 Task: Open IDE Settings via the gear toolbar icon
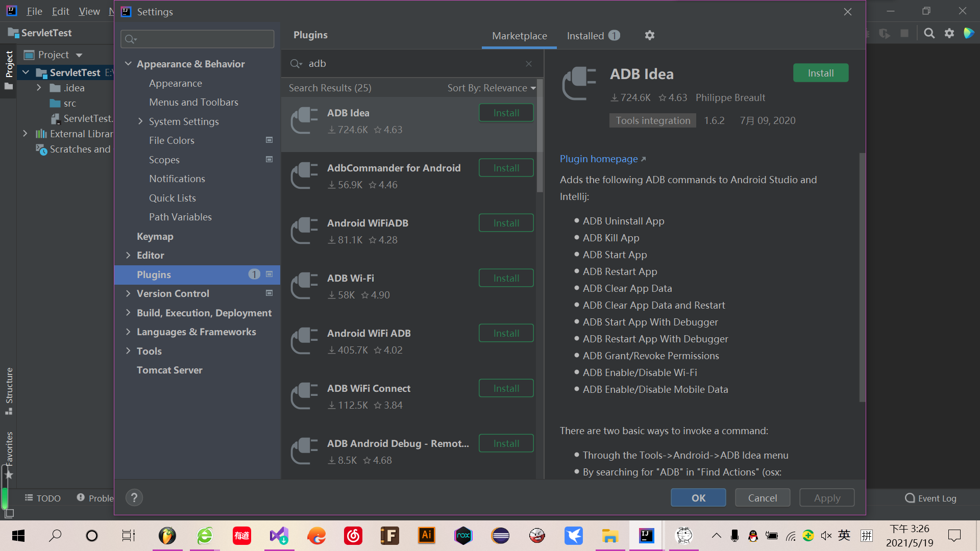point(949,33)
